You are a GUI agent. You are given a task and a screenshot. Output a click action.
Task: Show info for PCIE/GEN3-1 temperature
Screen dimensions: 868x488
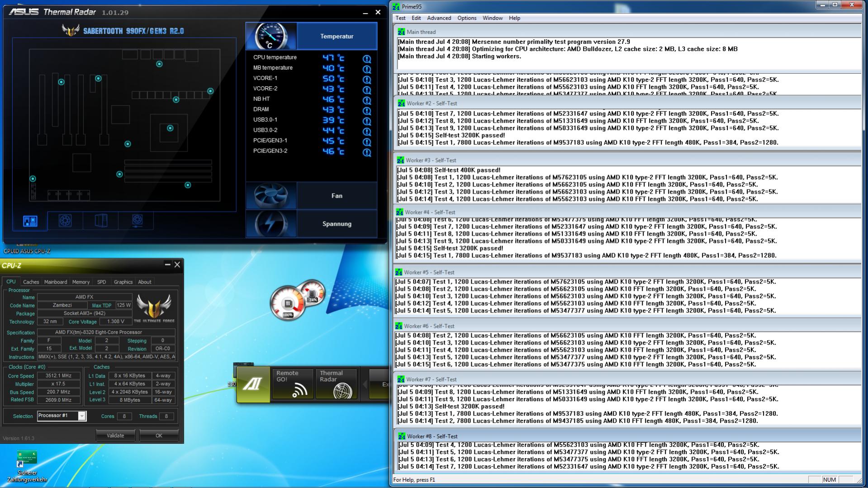pos(367,142)
